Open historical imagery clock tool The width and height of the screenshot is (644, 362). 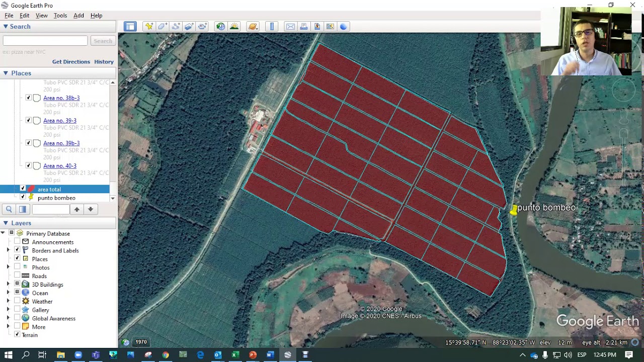click(x=221, y=27)
